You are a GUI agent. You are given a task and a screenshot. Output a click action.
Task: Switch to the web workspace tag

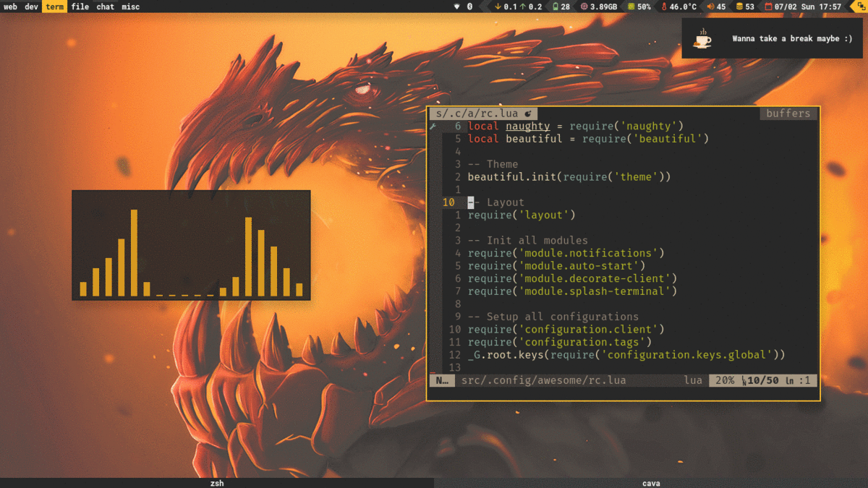click(10, 7)
